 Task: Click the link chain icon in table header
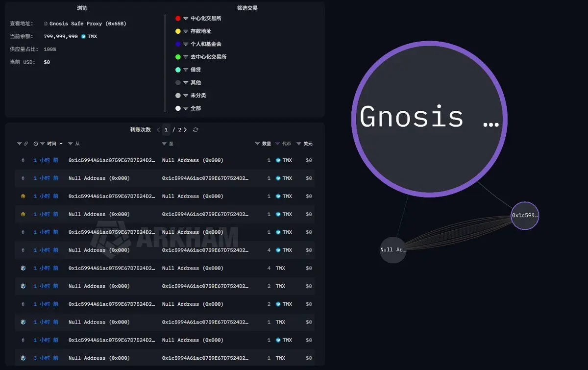26,144
